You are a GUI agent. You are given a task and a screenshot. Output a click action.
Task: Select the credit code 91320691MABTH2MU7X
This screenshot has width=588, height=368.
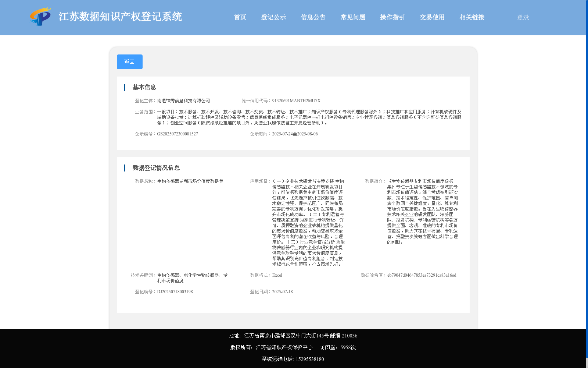point(296,101)
